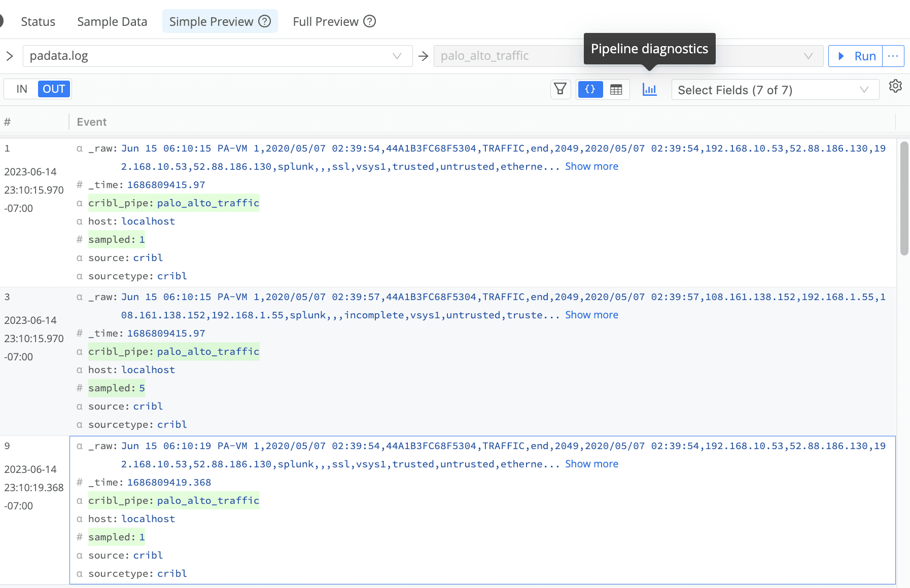Switch to the Full Preview tab
Image resolution: width=910 pixels, height=588 pixels.
pyautogui.click(x=325, y=21)
